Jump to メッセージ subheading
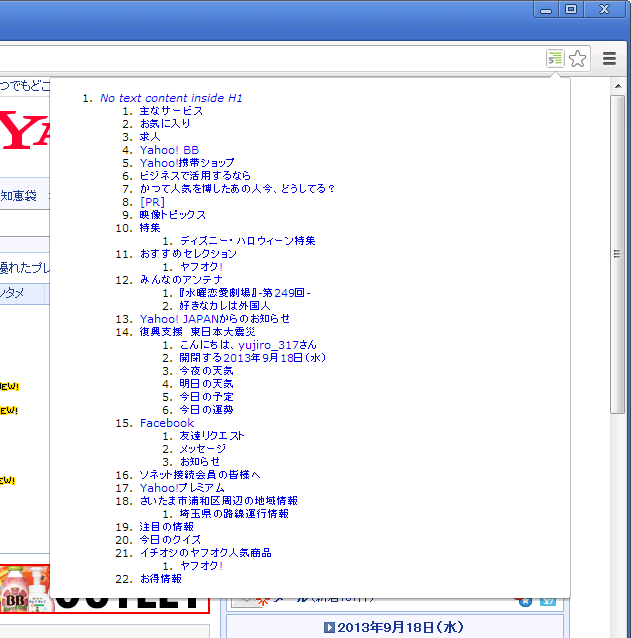Screen dimensions: 631x638 203,449
